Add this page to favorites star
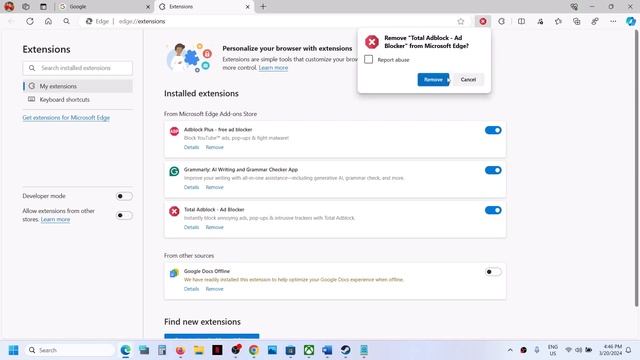640x360 pixels. 461,21
